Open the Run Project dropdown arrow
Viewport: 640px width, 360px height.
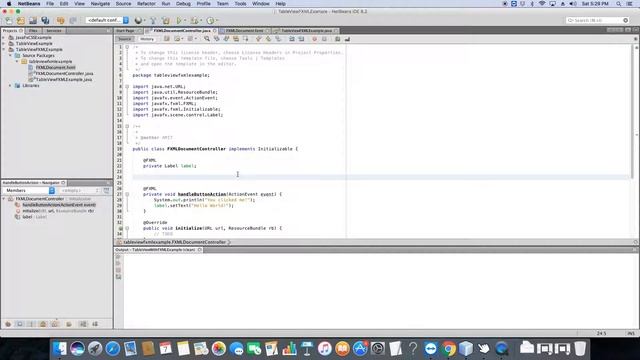(x=185, y=20)
